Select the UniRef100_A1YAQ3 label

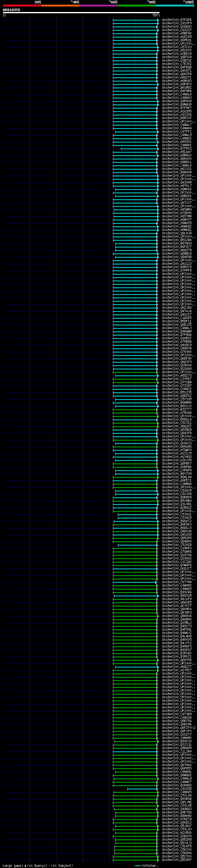point(176,457)
